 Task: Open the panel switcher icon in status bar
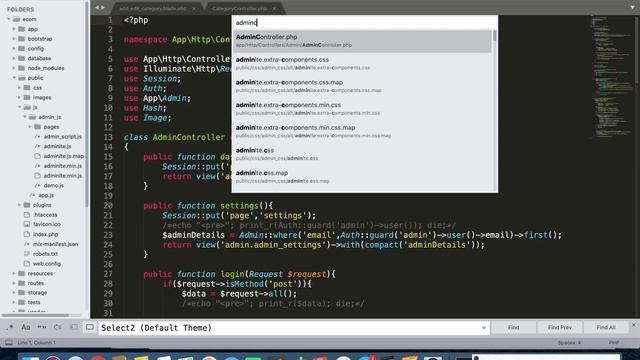[x=9, y=343]
